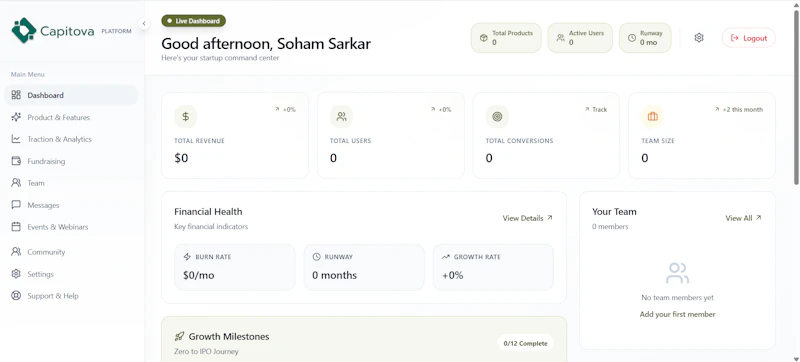The height and width of the screenshot is (362, 800).
Task: Click the Total Revenue dollar icon
Action: tap(186, 117)
